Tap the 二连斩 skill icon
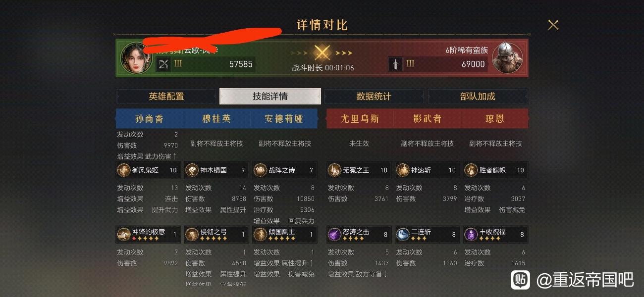The width and height of the screenshot is (644, 297). (403, 235)
